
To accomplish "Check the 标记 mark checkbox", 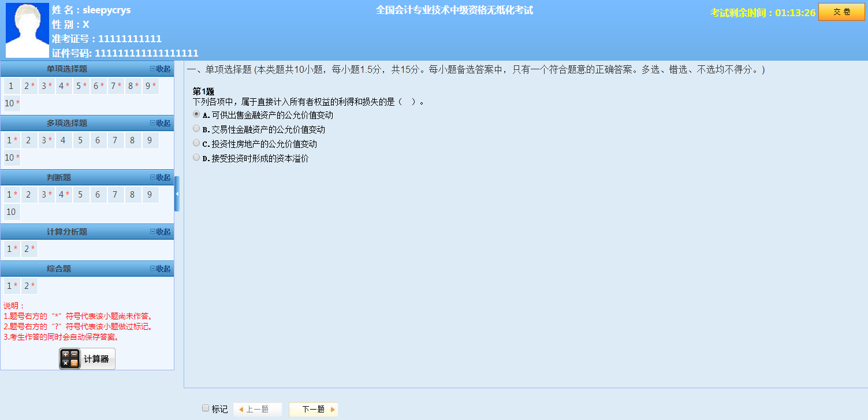I will pyautogui.click(x=205, y=408).
